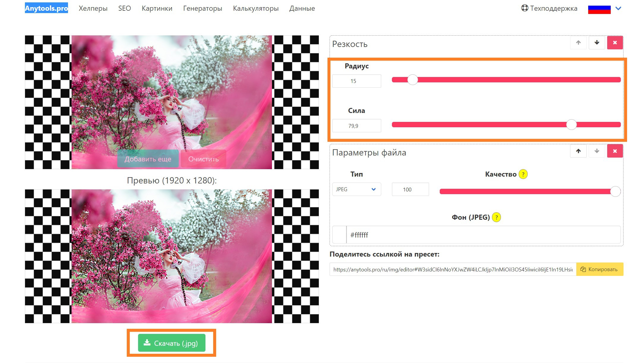
Task: Click the disabled down arrow in Параметры файла
Action: 596,151
